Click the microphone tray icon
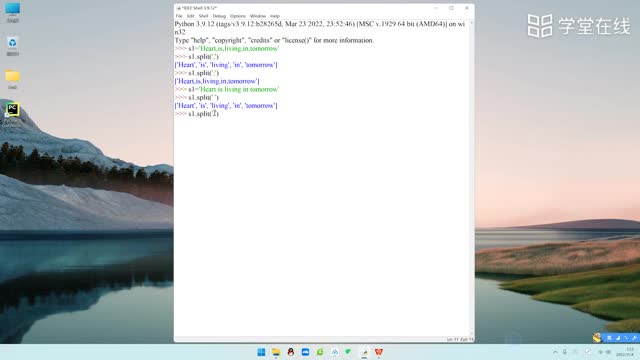 (x=564, y=352)
